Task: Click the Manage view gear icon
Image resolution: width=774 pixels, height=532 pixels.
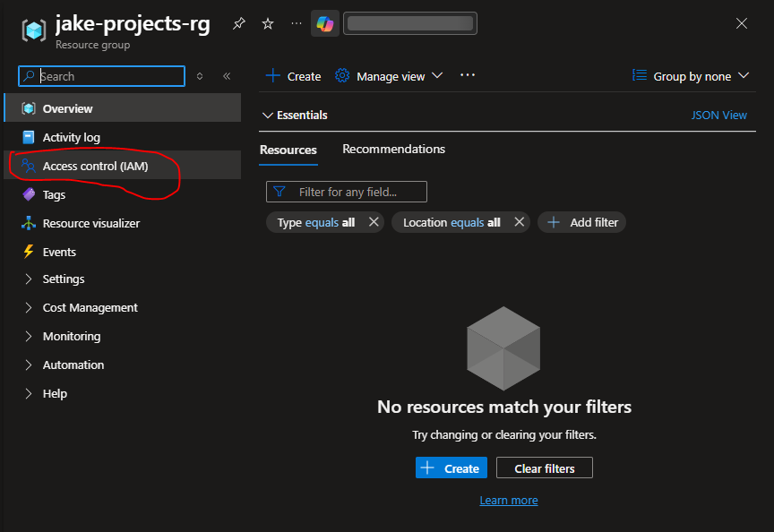Action: (x=342, y=75)
